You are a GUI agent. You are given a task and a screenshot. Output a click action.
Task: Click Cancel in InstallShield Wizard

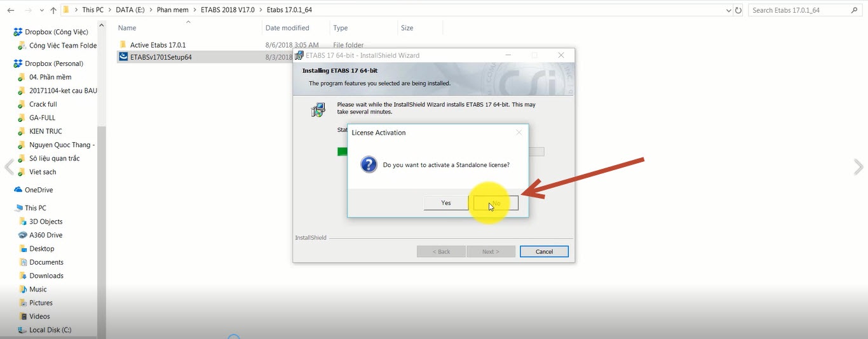[x=544, y=251]
